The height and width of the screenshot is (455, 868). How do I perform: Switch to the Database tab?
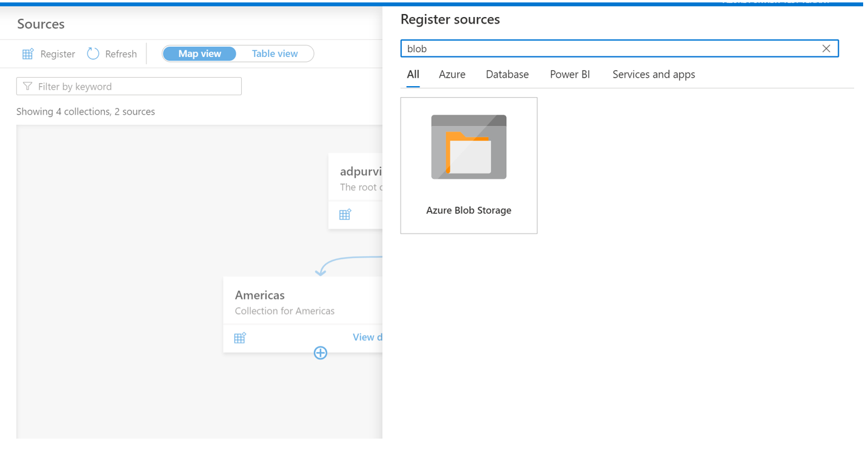point(507,74)
